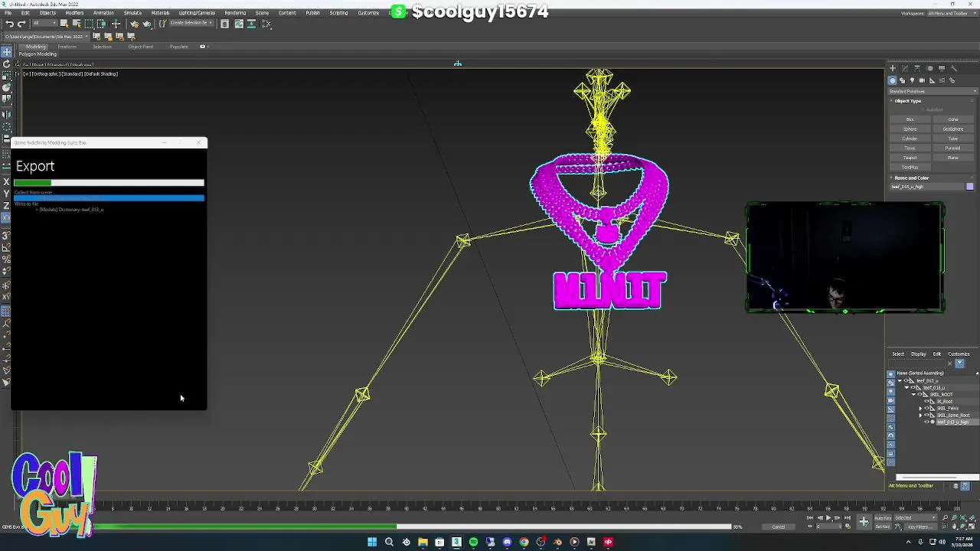Collapse the Name and Color rollout
Screen dimensions: 980x551
click(911, 178)
